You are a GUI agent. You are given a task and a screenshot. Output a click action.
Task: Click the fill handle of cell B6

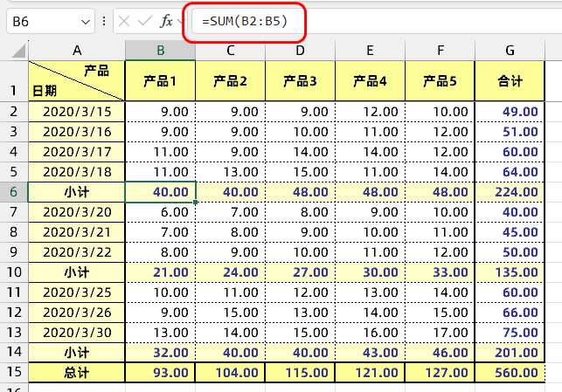[195, 203]
